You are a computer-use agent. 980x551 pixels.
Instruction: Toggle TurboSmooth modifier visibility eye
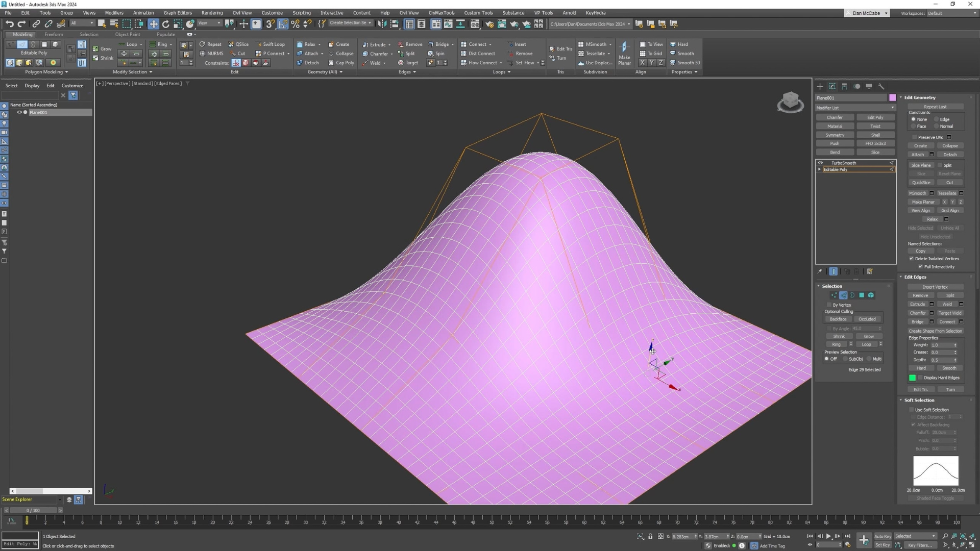click(x=820, y=163)
